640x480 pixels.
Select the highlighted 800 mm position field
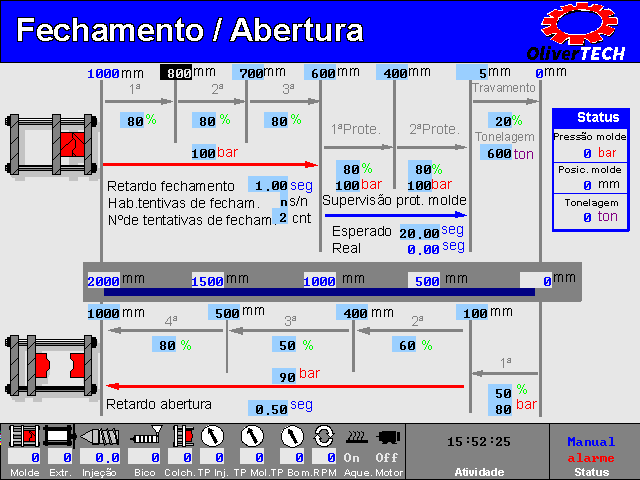pyautogui.click(x=177, y=73)
